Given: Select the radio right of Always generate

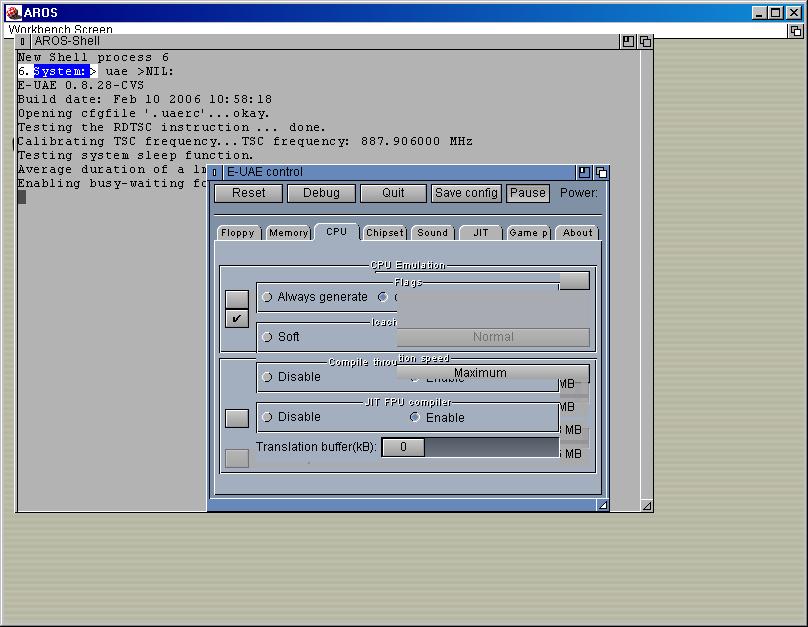Looking at the screenshot, I should click(383, 297).
